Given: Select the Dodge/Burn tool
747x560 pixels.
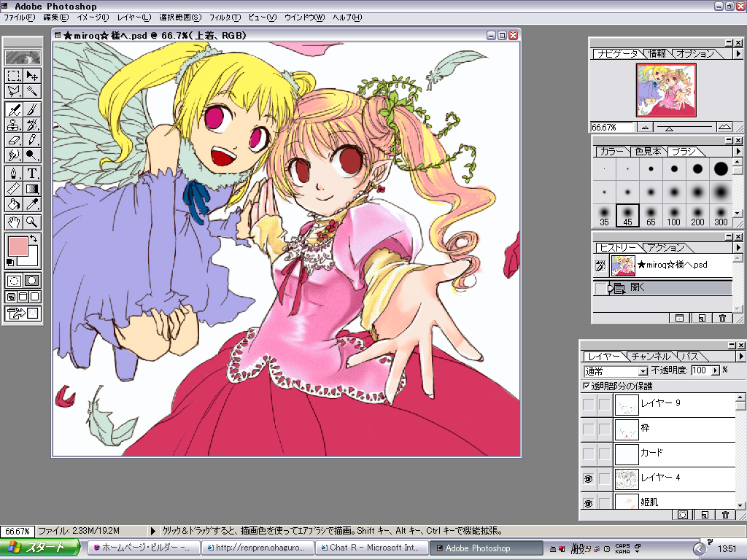Looking at the screenshot, I should (x=31, y=155).
